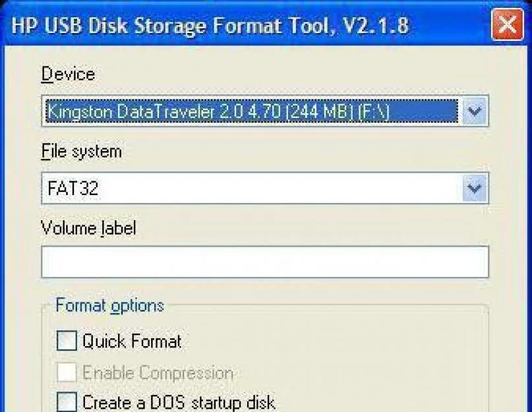Click the Enable Compression label text
This screenshot has width=532, height=412.
158,373
